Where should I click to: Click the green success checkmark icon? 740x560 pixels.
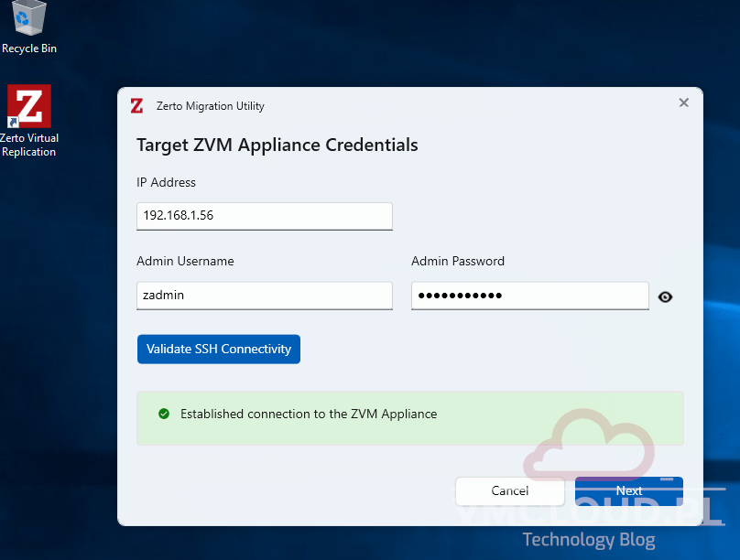point(164,414)
